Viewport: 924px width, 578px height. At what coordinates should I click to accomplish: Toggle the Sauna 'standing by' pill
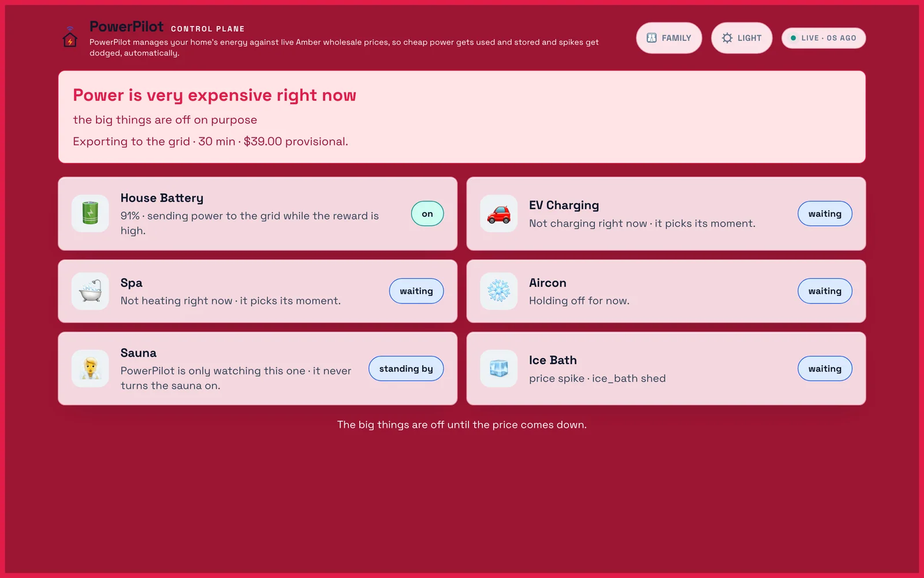(406, 368)
